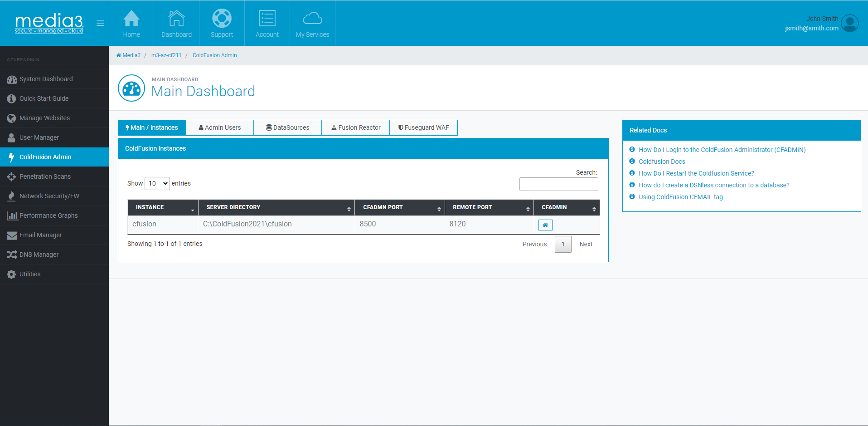Open Dashboard in top navigation

pos(176,23)
